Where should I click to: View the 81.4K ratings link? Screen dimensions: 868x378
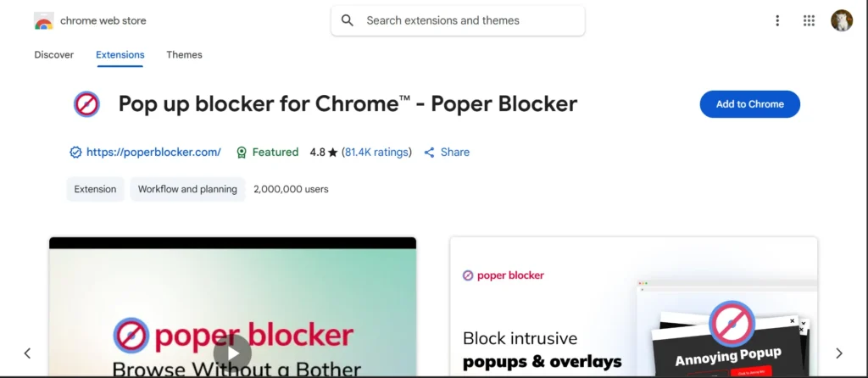(376, 153)
